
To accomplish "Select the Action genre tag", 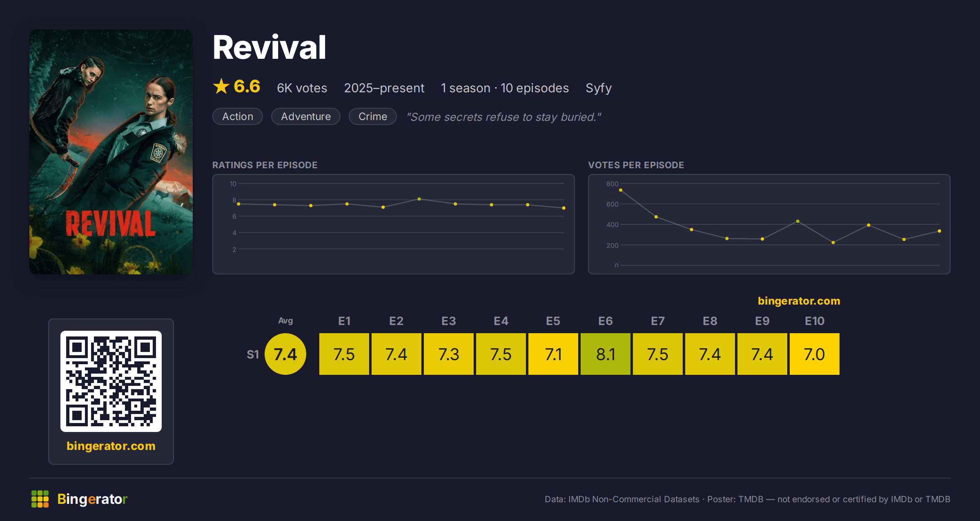I will (x=238, y=116).
